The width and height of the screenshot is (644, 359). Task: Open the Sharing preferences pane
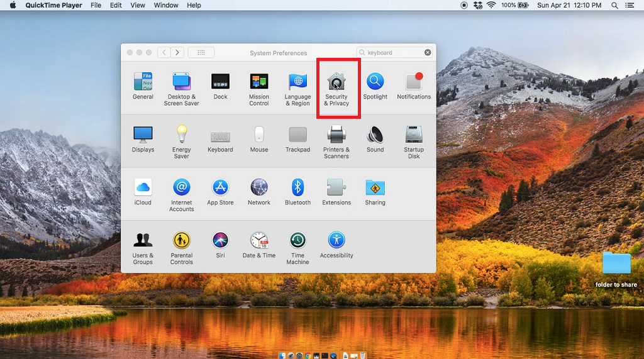(x=375, y=191)
